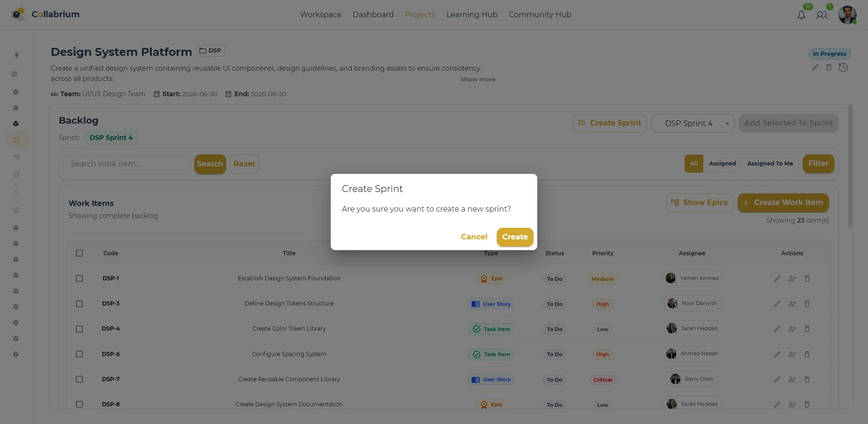Edit work item DSP-7
Viewport: 868px width, 424px height.
coord(777,379)
